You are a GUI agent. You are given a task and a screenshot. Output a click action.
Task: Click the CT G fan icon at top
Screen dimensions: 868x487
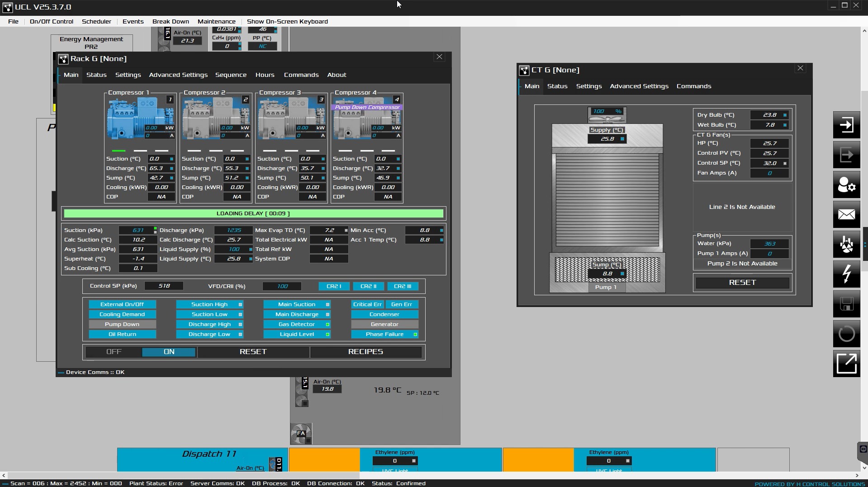[x=607, y=119]
